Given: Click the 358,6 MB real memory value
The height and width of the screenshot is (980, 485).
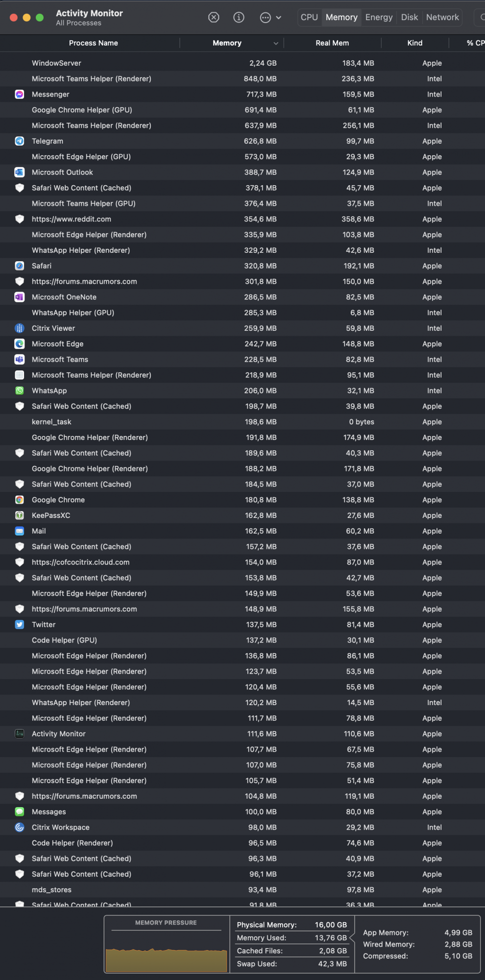Looking at the screenshot, I should (358, 219).
